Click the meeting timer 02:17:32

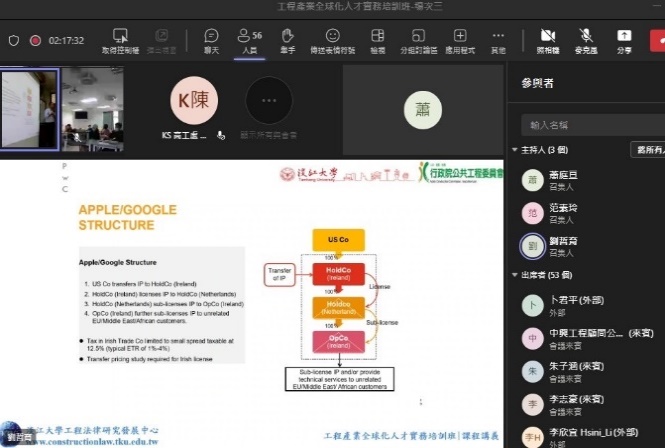[x=66, y=41]
